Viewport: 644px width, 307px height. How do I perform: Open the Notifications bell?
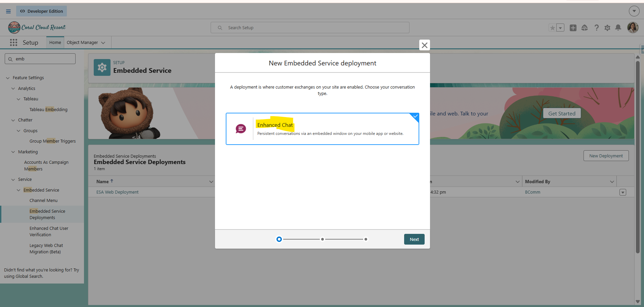618,28
